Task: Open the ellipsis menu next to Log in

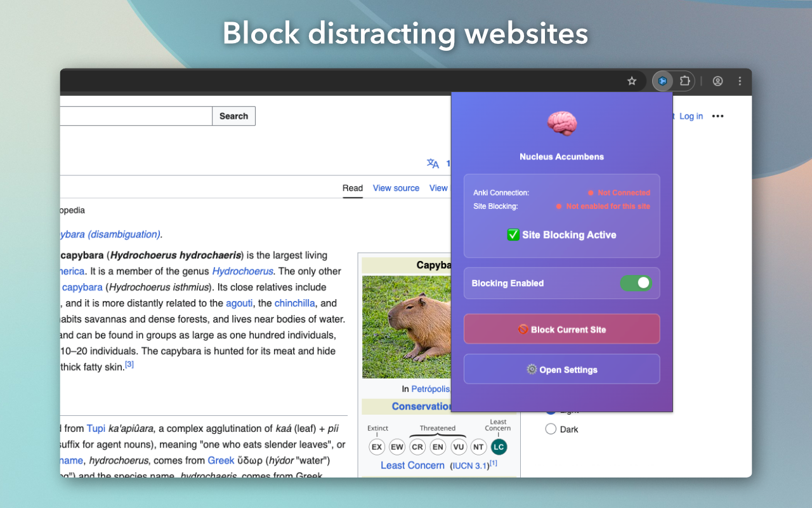Action: coord(717,116)
